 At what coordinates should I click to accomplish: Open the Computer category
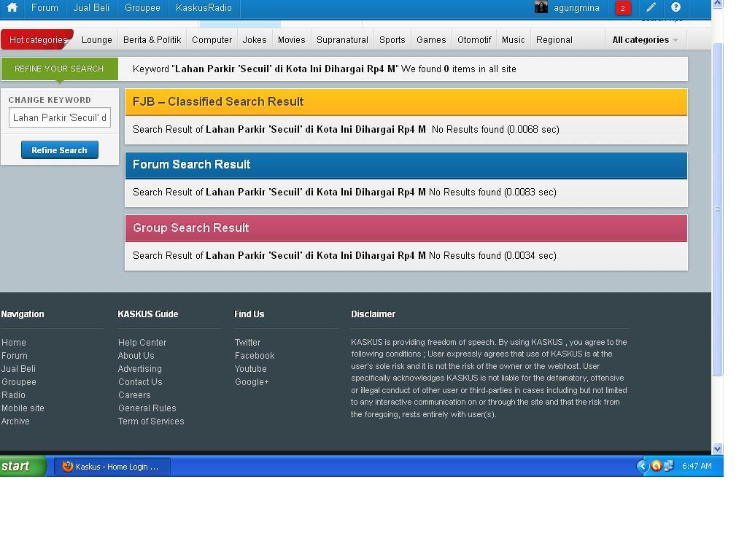pos(212,40)
